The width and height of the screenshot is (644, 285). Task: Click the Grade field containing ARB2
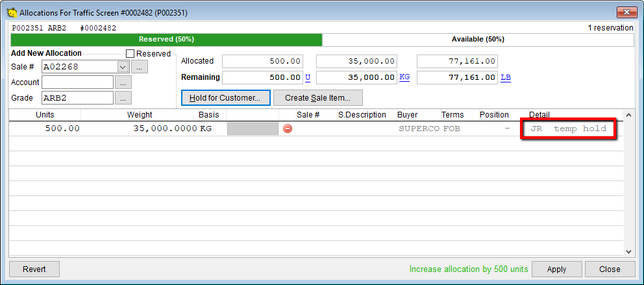pyautogui.click(x=77, y=97)
